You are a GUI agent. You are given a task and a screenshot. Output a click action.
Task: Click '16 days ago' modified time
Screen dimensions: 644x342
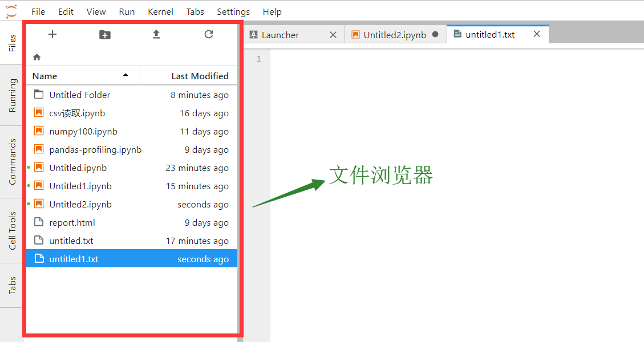coord(204,113)
